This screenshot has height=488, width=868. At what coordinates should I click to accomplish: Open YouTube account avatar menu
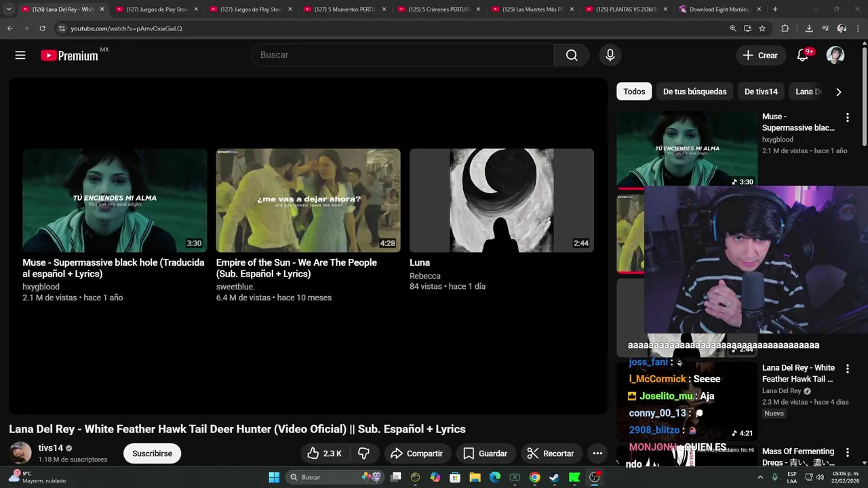835,56
